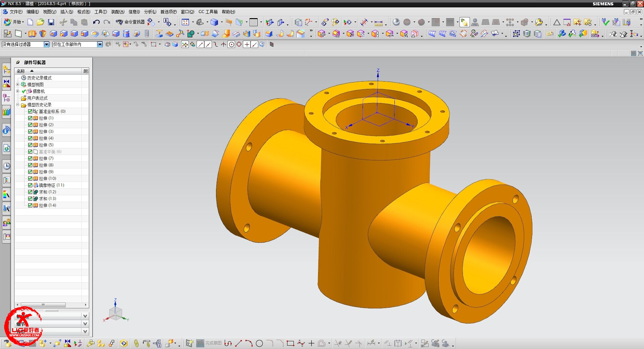Screen dimensions: 644x349
Task: Select the Rectangle sketch tool
Action: tap(290, 343)
